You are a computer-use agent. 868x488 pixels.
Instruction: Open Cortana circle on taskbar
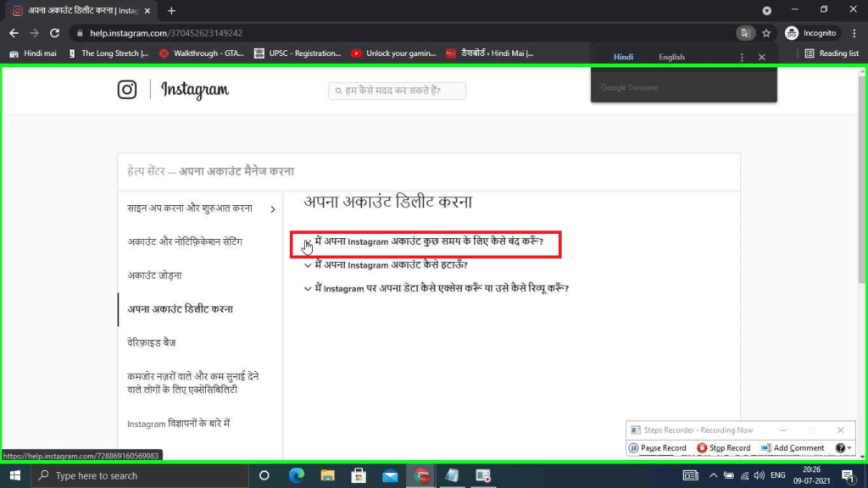(x=264, y=475)
